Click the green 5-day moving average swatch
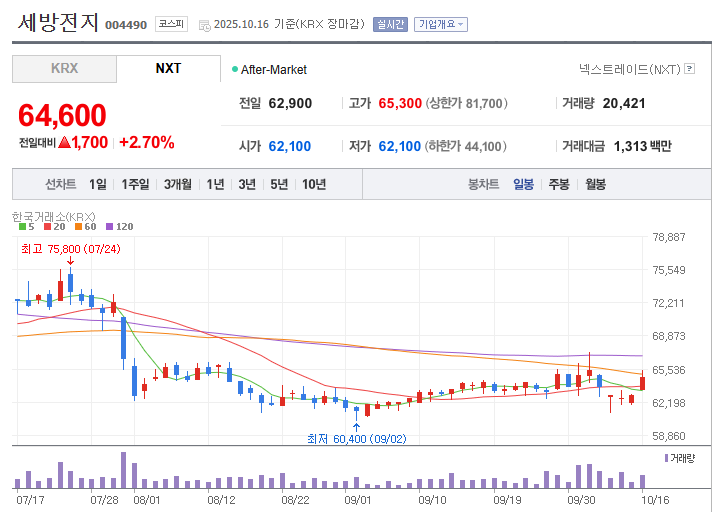The width and height of the screenshot is (712, 512). (x=22, y=227)
